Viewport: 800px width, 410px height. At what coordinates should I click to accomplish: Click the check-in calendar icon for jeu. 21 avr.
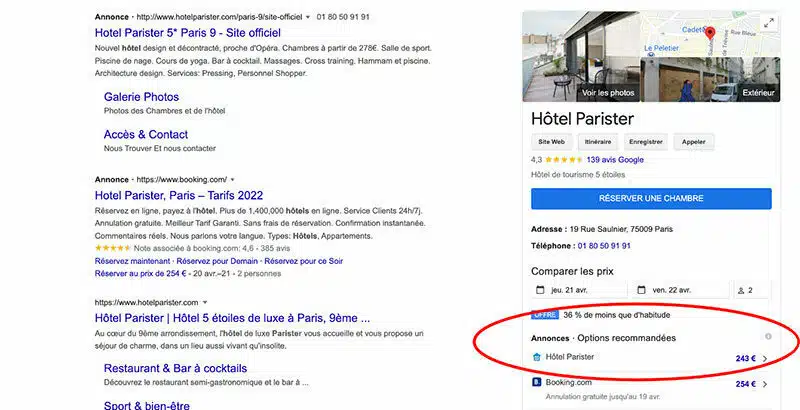[541, 290]
